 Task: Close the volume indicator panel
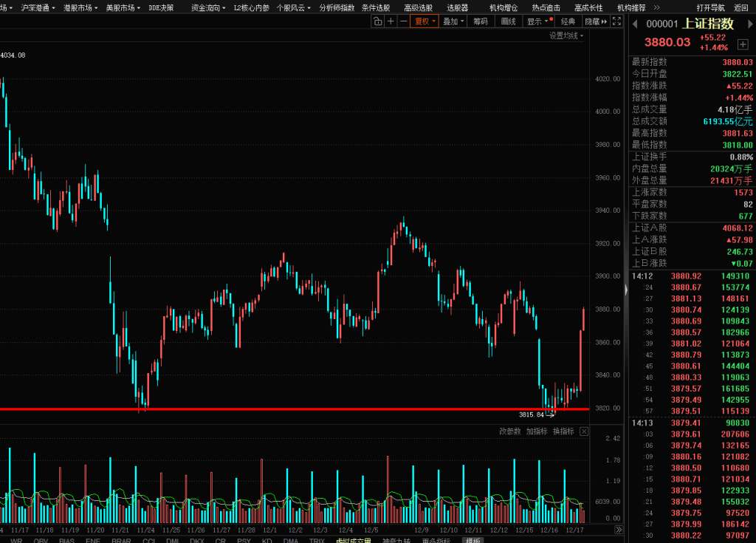(x=584, y=431)
